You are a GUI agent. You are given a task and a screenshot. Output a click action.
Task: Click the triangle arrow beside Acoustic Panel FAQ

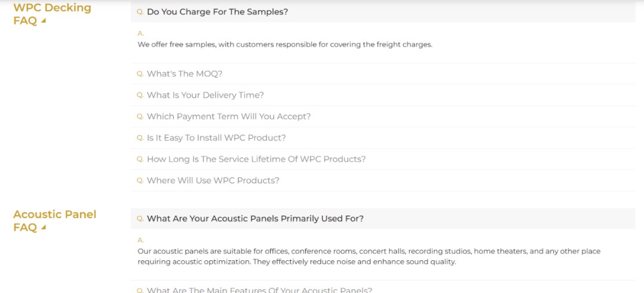point(44,228)
